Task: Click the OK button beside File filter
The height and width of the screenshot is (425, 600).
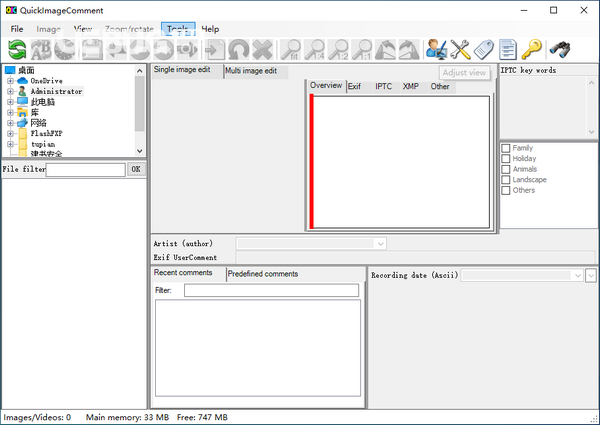Action: pyautogui.click(x=136, y=169)
